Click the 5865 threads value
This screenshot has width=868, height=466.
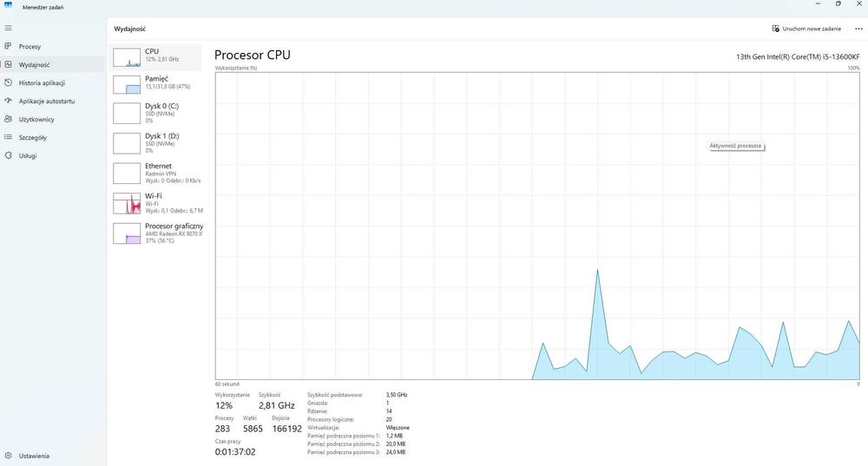coord(253,429)
